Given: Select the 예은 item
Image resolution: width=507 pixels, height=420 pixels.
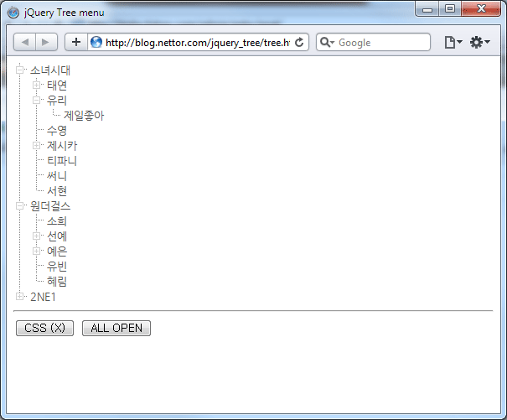Looking at the screenshot, I should (57, 251).
